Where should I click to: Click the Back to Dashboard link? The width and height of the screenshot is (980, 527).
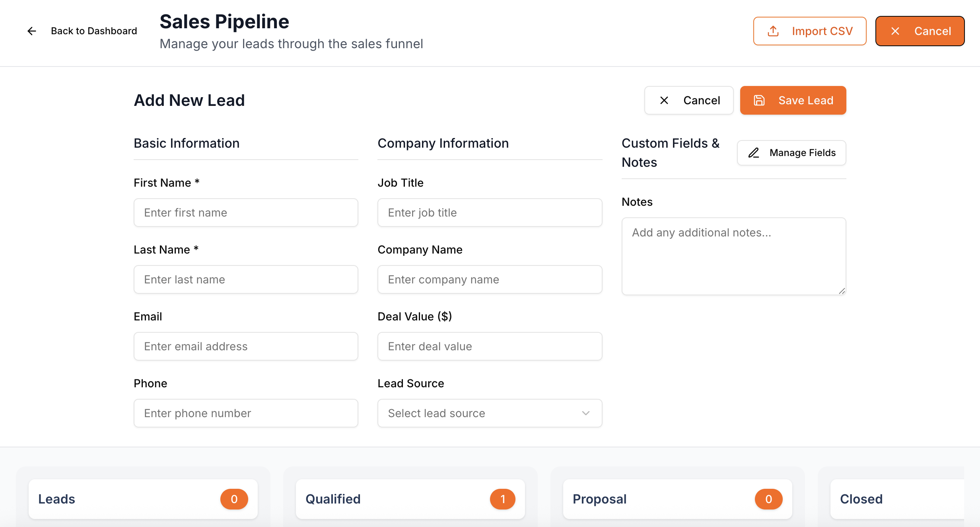(94, 31)
